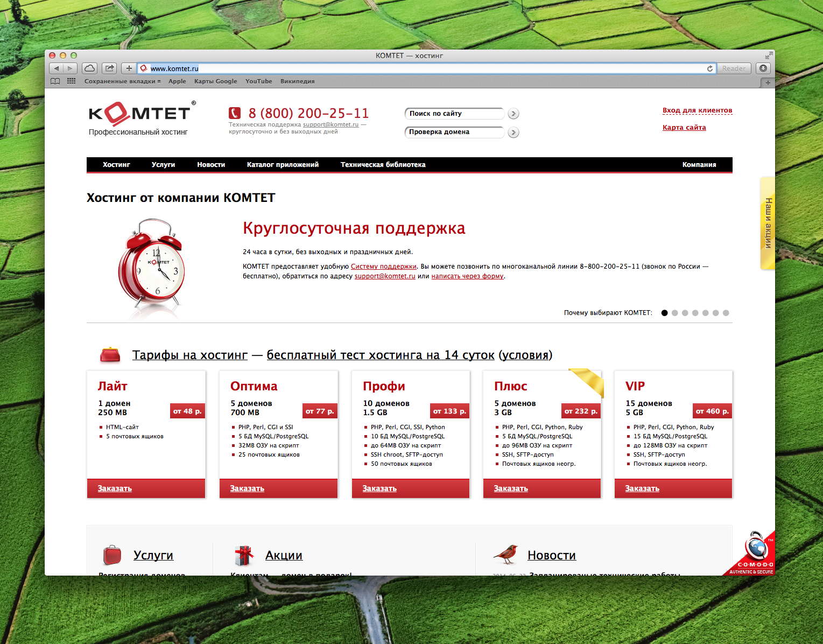This screenshot has width=823, height=644.
Task: Select the fourth carousel dot
Action: pyautogui.click(x=695, y=313)
